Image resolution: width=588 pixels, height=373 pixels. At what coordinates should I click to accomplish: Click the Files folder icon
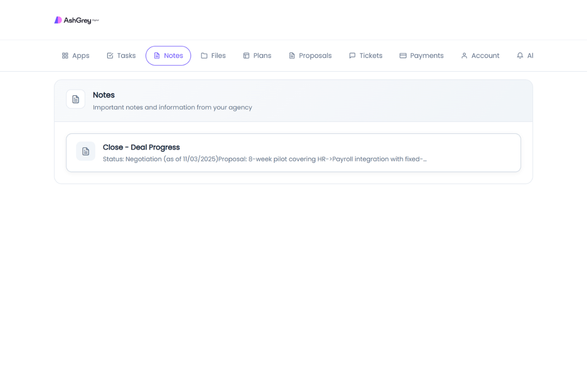point(204,55)
